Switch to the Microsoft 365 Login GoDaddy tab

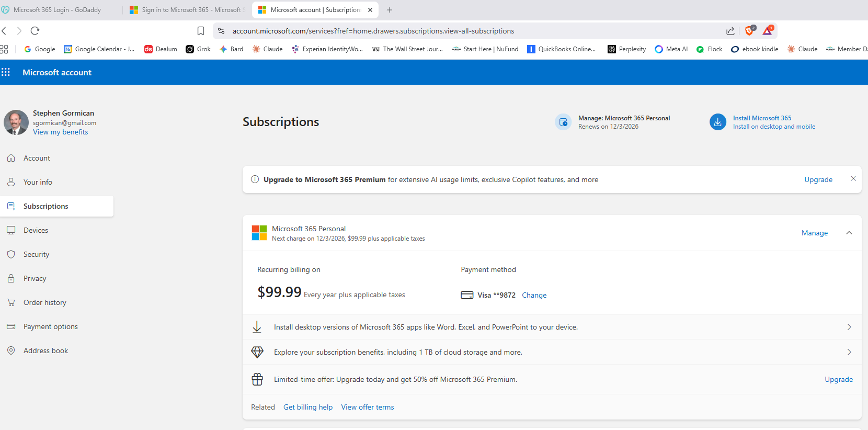(x=58, y=10)
